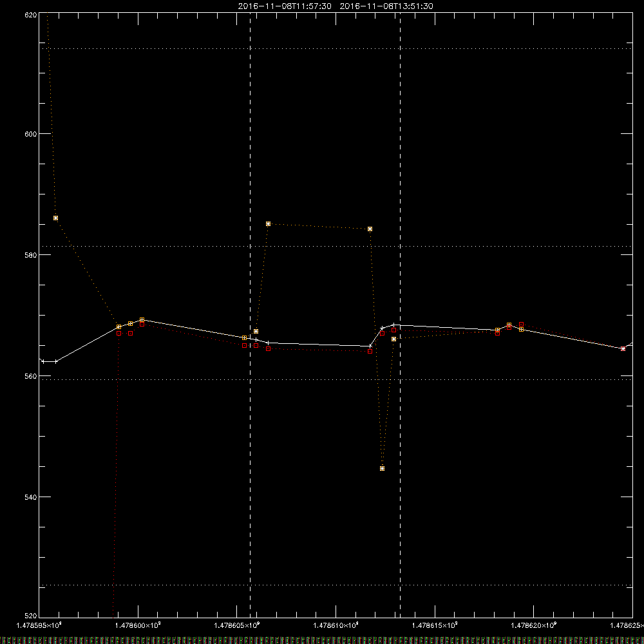The image size is (644, 644).
Task: Select the y-axis label 600
Action: click(x=31, y=134)
